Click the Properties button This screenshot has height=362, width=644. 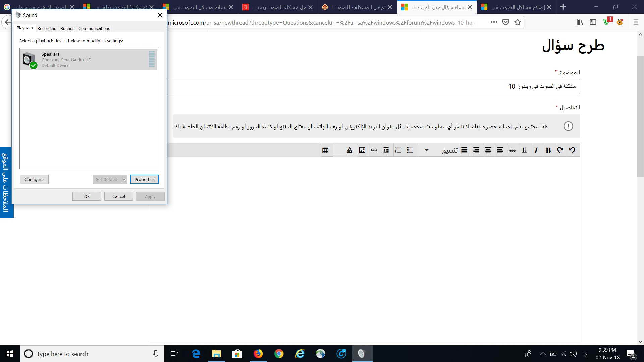pos(144,179)
